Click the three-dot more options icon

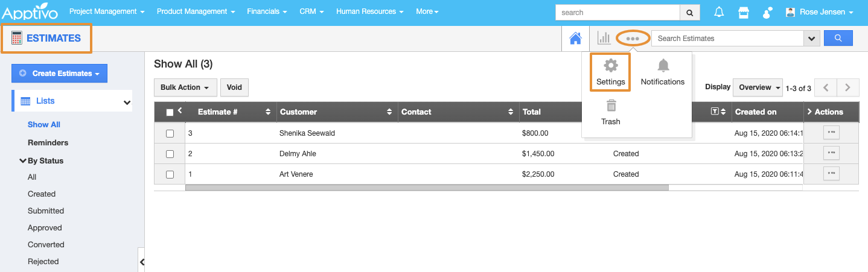(x=633, y=39)
